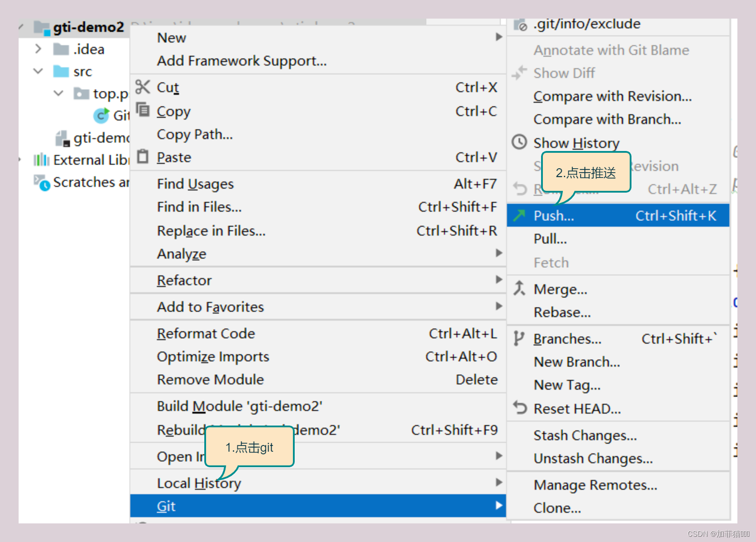The image size is (756, 542).
Task: Click the gti-demo iml file icon
Action: click(x=62, y=138)
